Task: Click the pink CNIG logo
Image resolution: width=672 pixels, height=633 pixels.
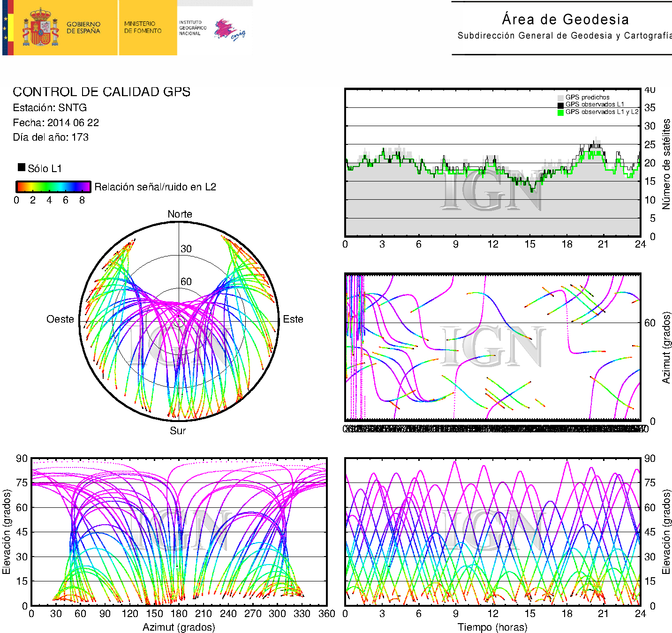Action: (230, 30)
